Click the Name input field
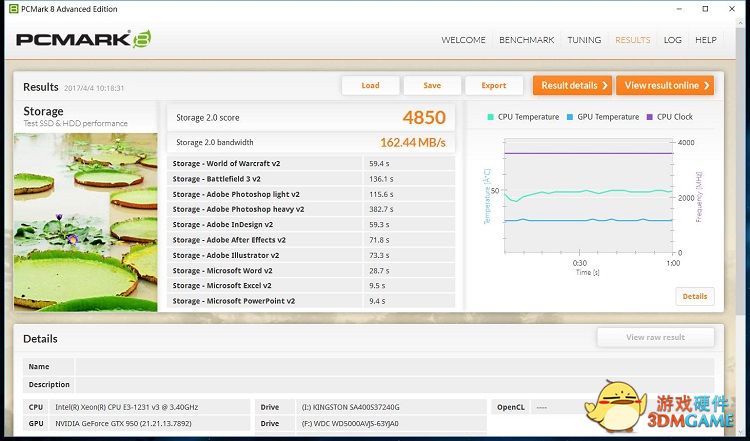The width and height of the screenshot is (750, 441). point(395,366)
